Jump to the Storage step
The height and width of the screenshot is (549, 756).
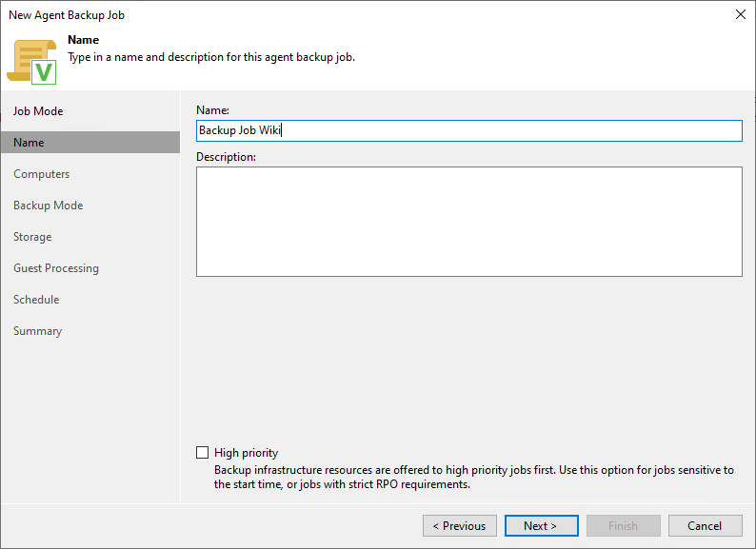coord(32,237)
